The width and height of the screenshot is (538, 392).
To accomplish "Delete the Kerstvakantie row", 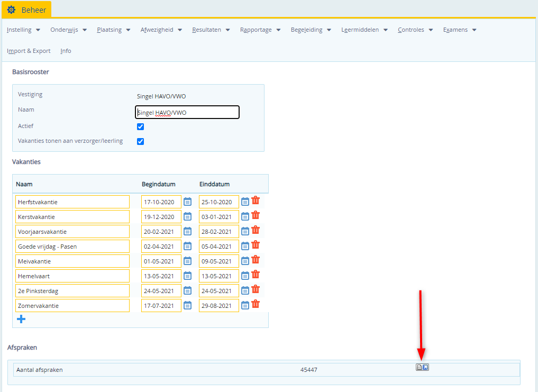I will (256, 215).
